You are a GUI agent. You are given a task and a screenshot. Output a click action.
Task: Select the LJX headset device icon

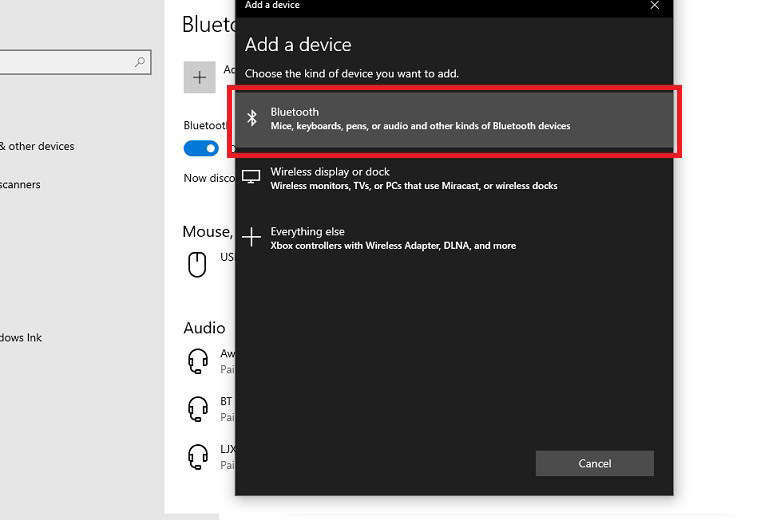(197, 456)
